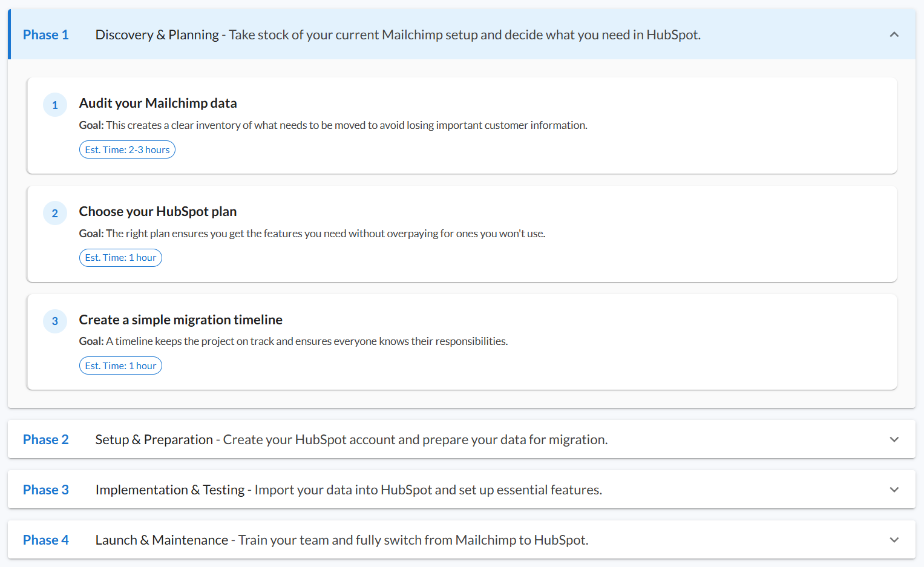Click the chevron icon beside Phase 2
924x567 pixels.
pos(894,439)
